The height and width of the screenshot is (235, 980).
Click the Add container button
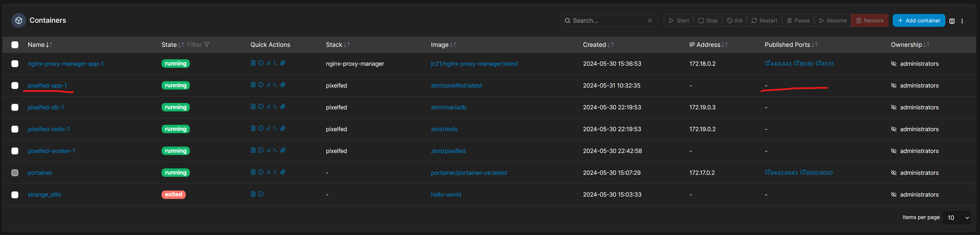click(x=919, y=21)
